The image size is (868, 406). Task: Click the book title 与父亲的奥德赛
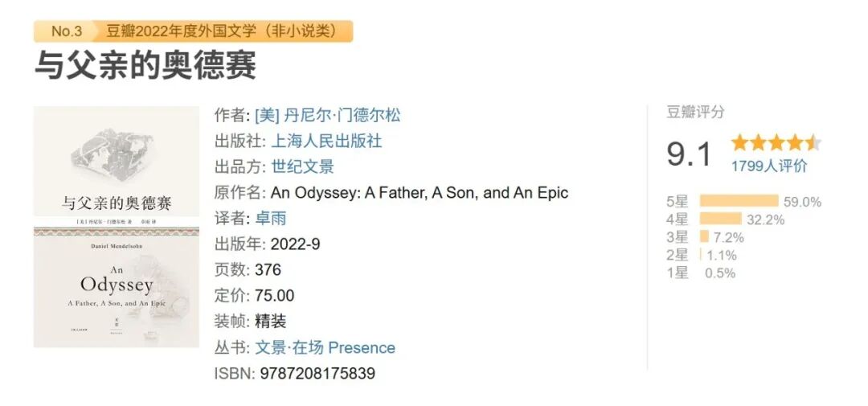[x=145, y=65]
